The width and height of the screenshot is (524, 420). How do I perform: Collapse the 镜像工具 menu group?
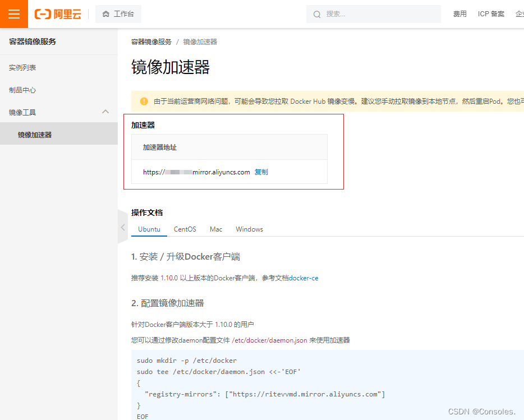105,112
